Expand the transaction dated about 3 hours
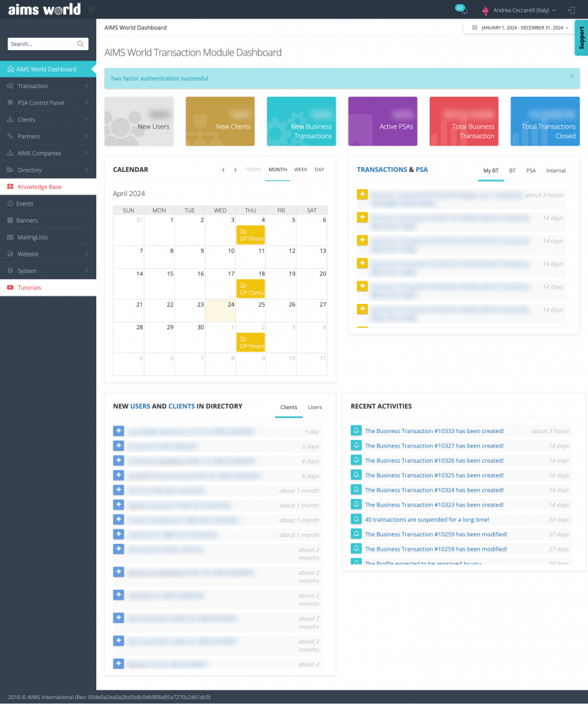Viewport: 588px width, 704px height. tap(362, 195)
